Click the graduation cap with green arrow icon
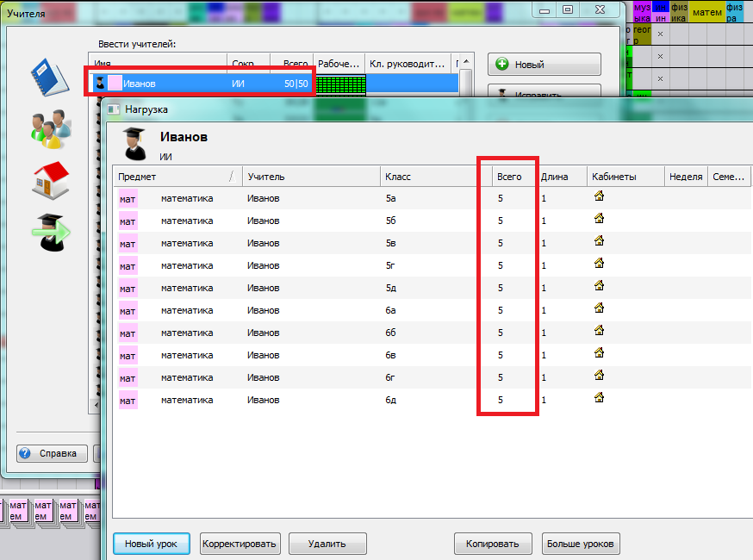This screenshot has height=560, width=753. pyautogui.click(x=50, y=231)
